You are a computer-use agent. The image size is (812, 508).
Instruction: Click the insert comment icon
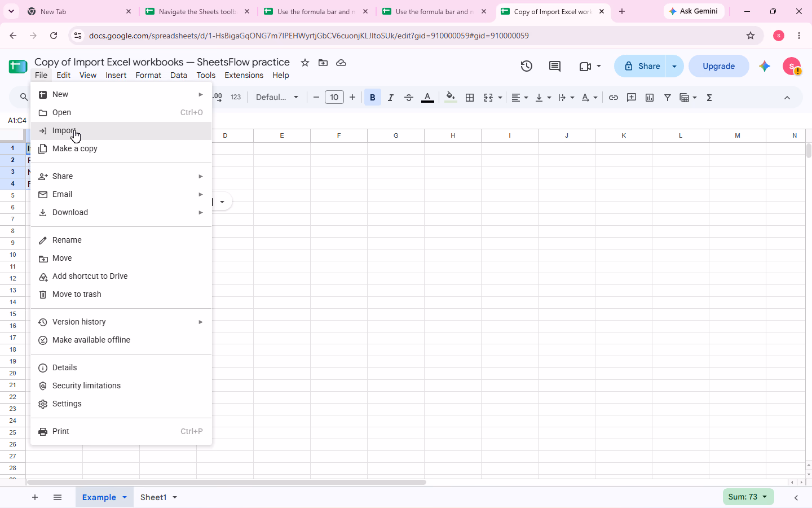(632, 98)
